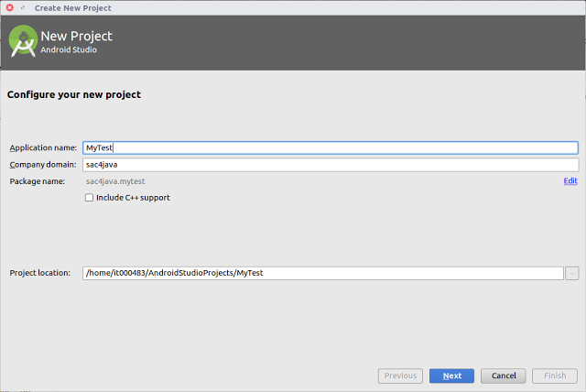Click the Configure your new project heading

(x=74, y=94)
